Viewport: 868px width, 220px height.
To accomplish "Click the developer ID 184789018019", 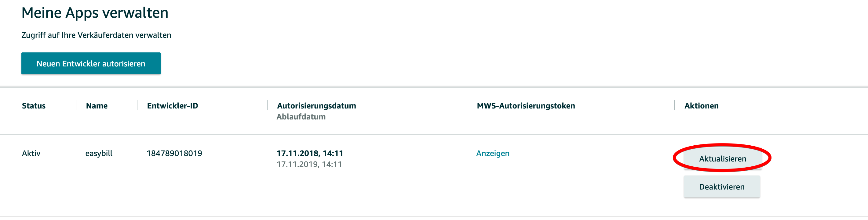I will tap(174, 153).
